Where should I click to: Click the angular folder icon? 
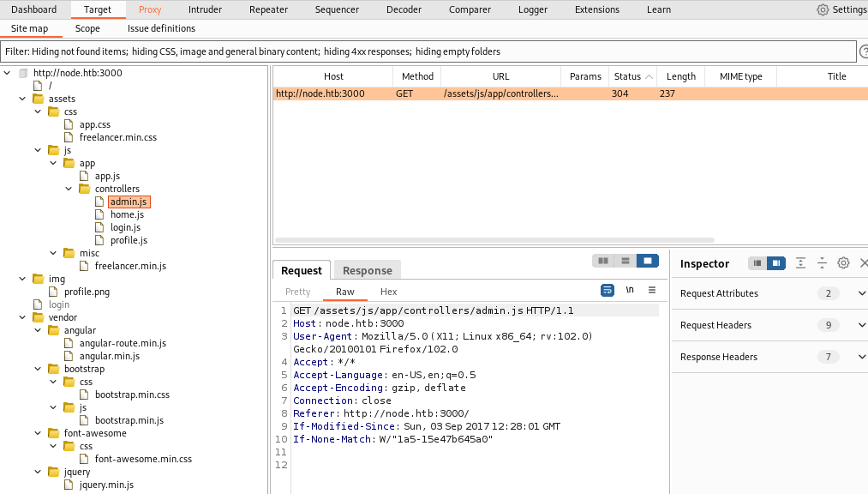tap(54, 330)
